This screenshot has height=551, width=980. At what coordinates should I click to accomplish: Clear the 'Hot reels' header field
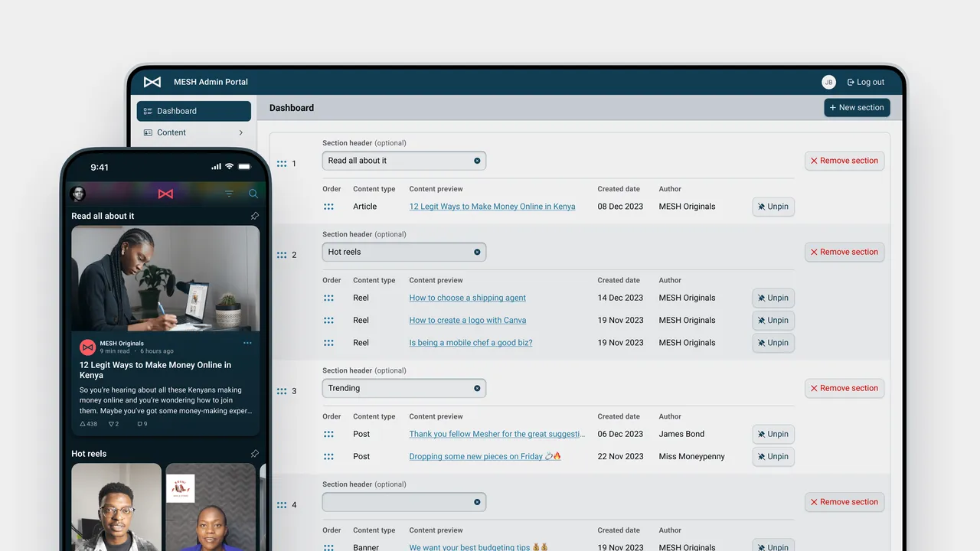tap(477, 252)
